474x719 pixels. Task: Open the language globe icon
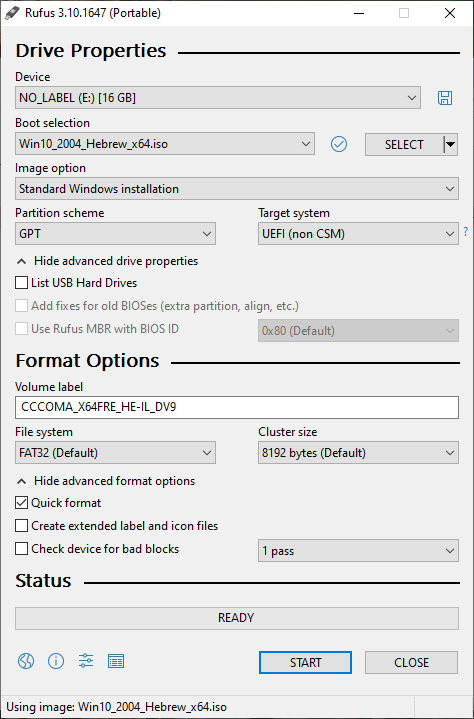pyautogui.click(x=26, y=661)
